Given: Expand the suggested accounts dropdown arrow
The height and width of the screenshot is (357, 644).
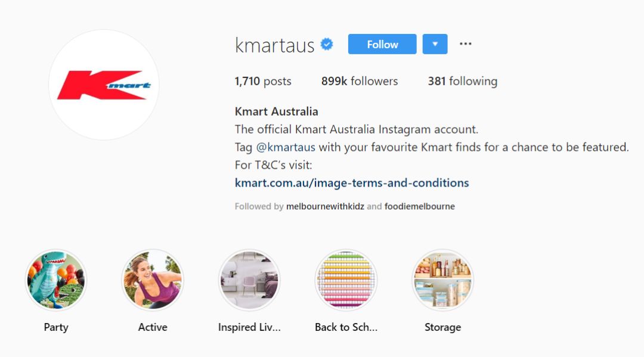Looking at the screenshot, I should 435,44.
